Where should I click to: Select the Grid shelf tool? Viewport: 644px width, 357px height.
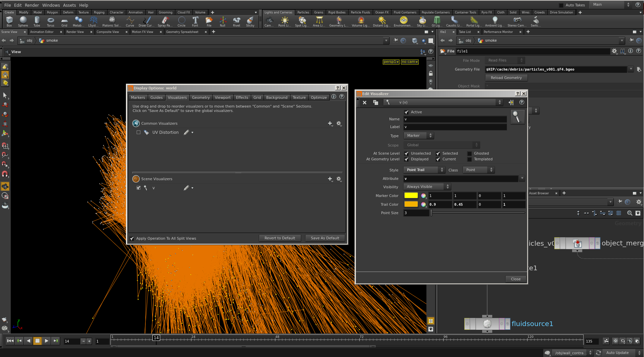point(64,22)
